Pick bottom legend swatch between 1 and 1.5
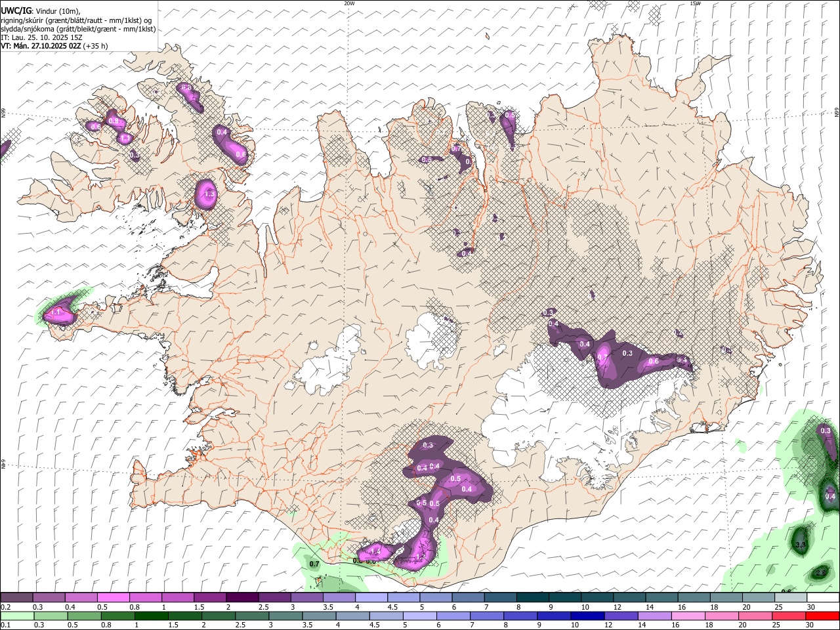The height and width of the screenshot is (630, 840). [x=152, y=616]
